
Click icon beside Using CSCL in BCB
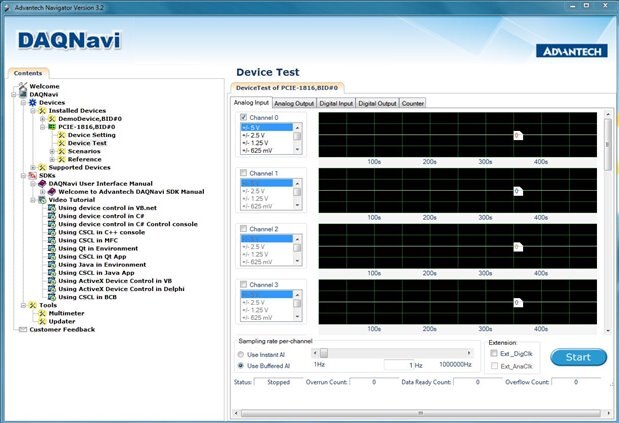tap(52, 297)
